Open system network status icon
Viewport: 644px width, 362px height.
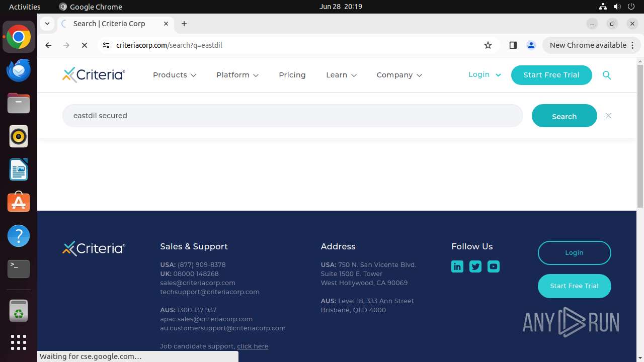(x=603, y=7)
